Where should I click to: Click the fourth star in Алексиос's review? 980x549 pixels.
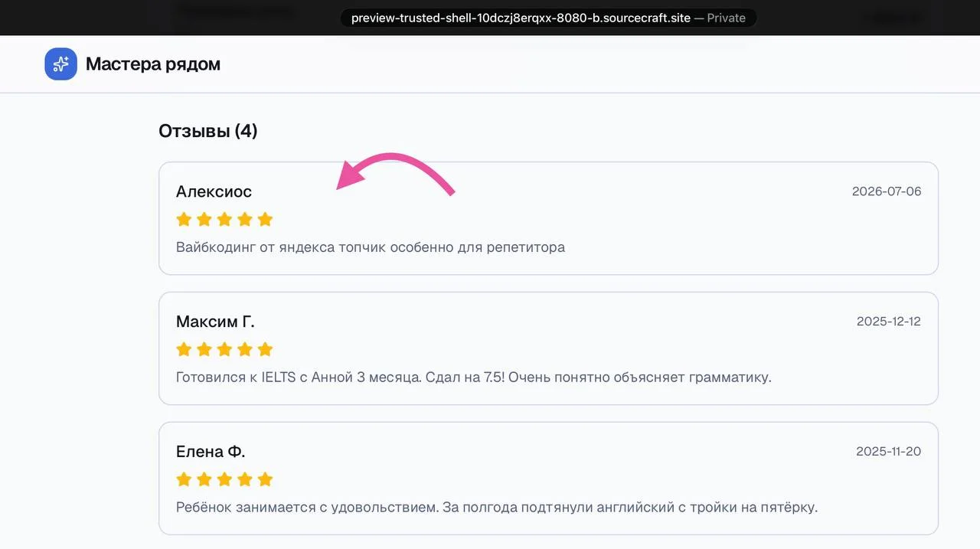click(x=245, y=220)
